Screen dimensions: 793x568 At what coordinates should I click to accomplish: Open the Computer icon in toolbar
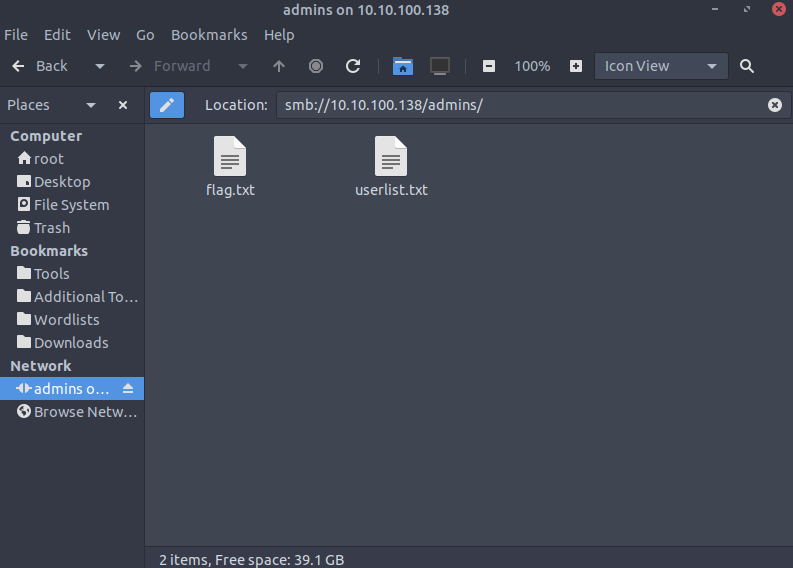439,66
